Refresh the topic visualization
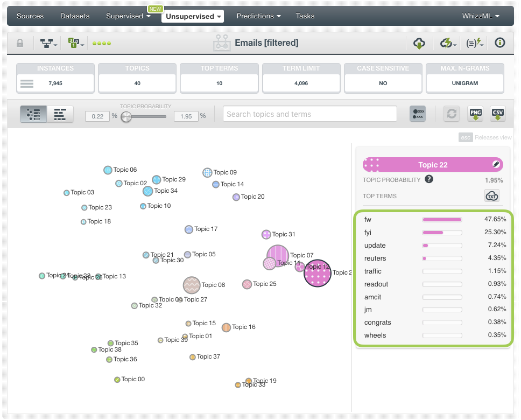 [451, 114]
